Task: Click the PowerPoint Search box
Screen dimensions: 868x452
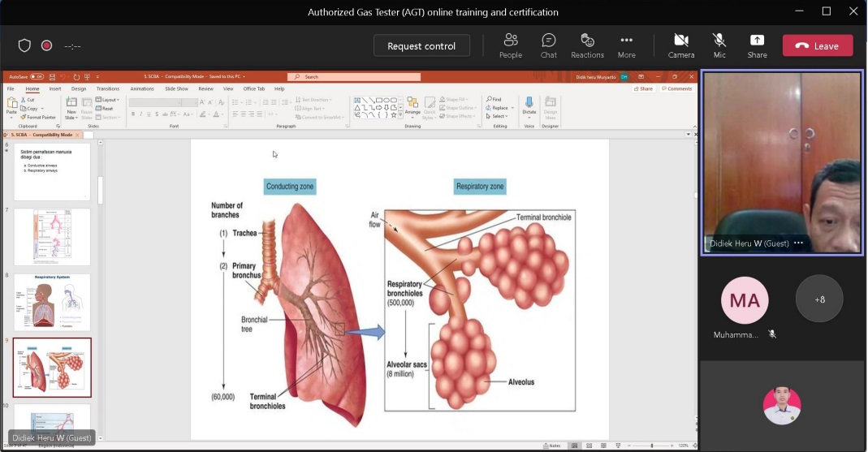Action: (354, 77)
